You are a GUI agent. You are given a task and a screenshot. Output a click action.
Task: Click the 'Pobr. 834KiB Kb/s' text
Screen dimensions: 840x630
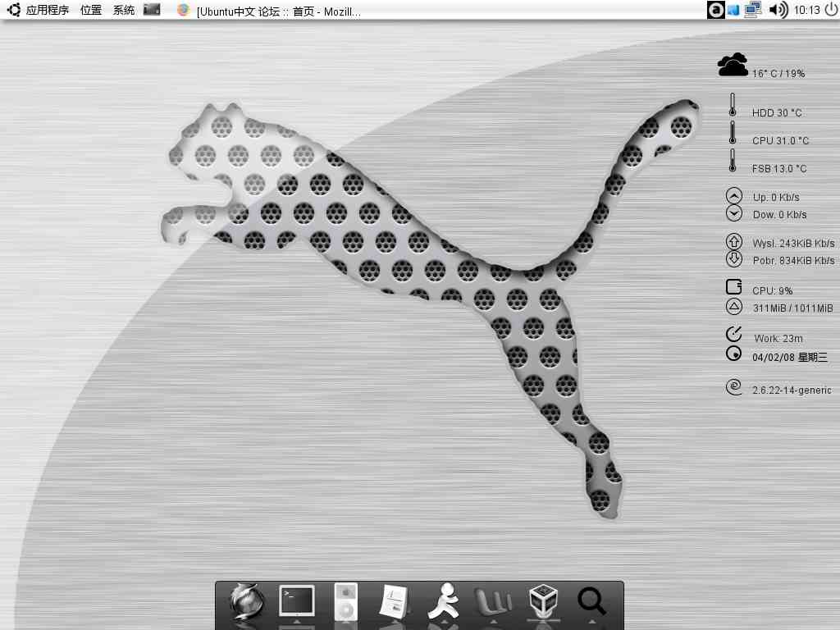(793, 260)
